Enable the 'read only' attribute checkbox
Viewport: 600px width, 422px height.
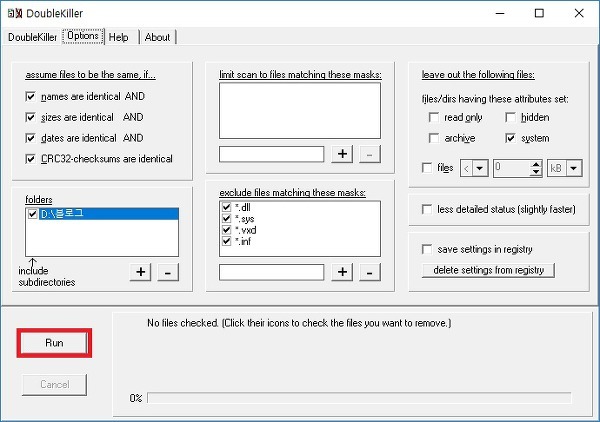click(434, 117)
